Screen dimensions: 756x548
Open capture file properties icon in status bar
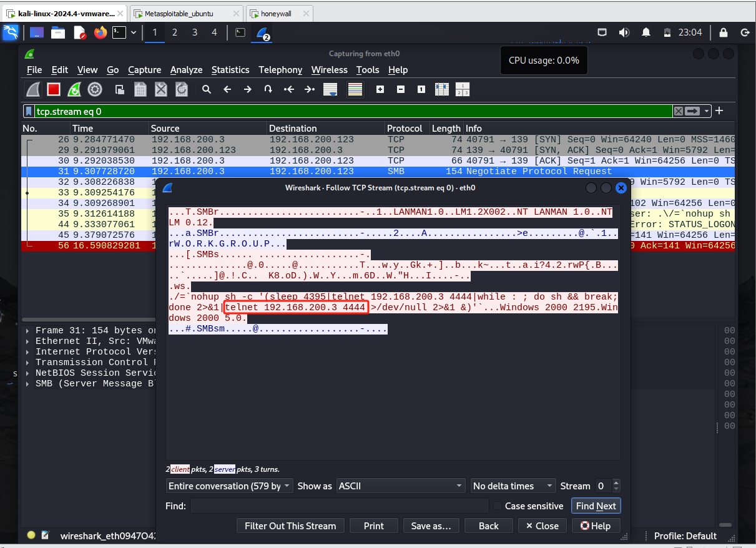[45, 535]
